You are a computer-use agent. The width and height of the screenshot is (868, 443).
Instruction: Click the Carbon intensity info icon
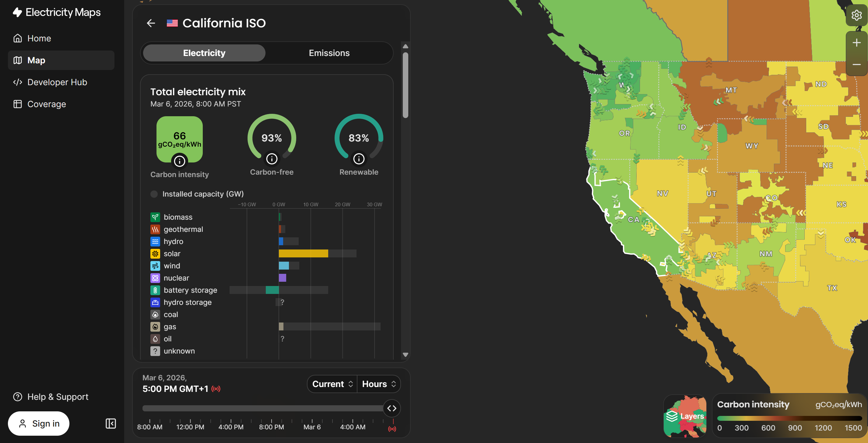click(x=179, y=161)
